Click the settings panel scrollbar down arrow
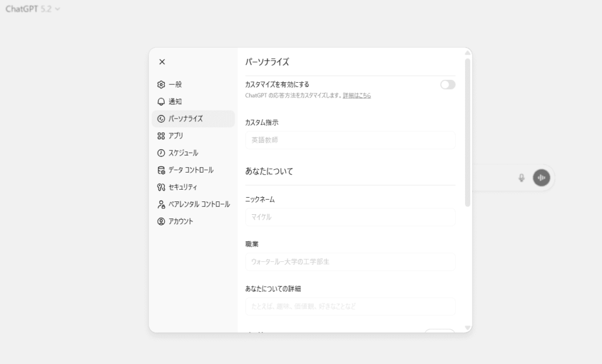The image size is (602, 364). (x=467, y=328)
